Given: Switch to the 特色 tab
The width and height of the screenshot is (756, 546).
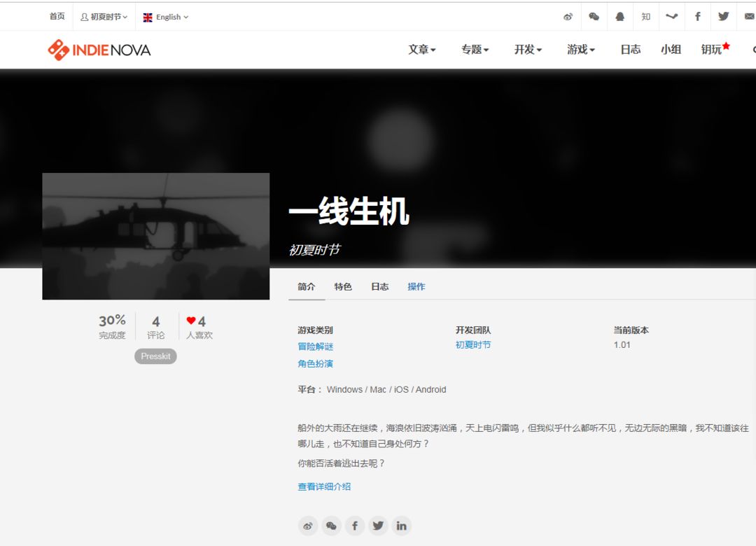Looking at the screenshot, I should coord(343,286).
